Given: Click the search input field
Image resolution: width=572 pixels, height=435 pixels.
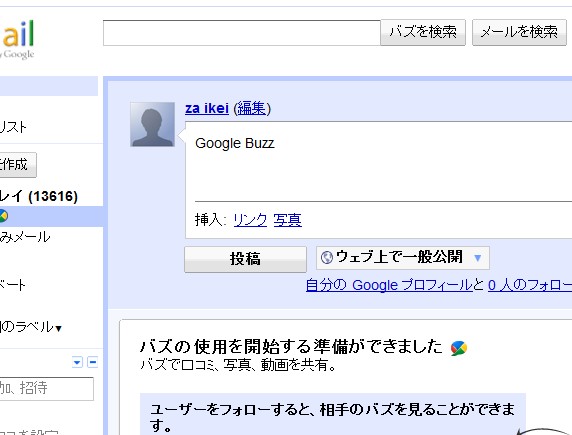Looking at the screenshot, I should coord(242,33).
